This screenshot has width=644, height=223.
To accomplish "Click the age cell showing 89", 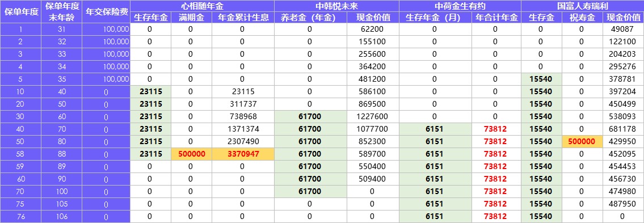I will click(62, 166).
